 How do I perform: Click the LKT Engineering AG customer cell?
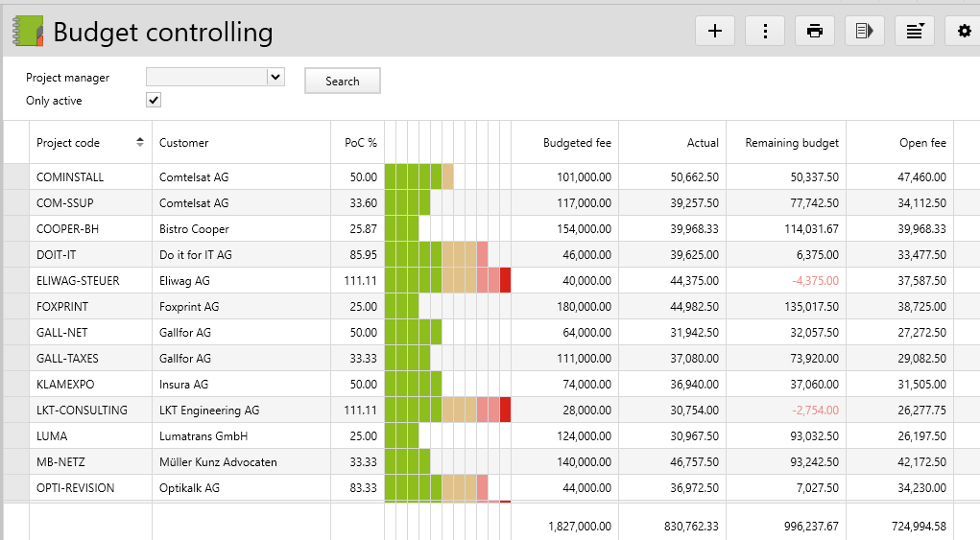coord(209,411)
